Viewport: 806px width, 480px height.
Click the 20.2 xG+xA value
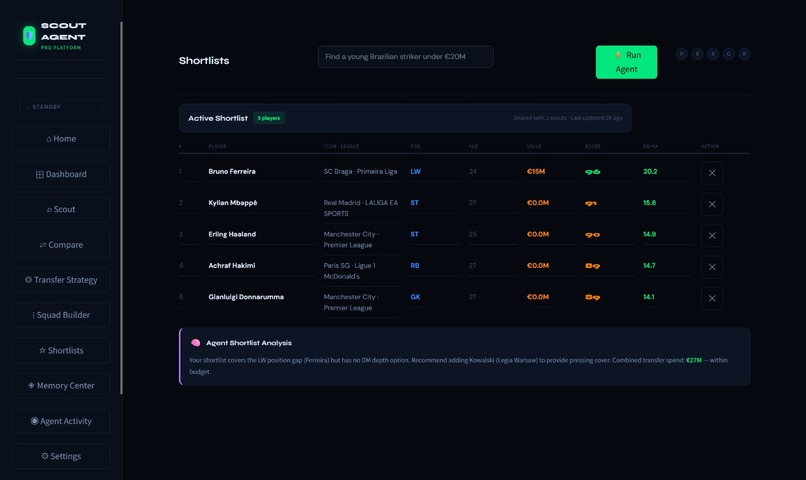coord(650,171)
